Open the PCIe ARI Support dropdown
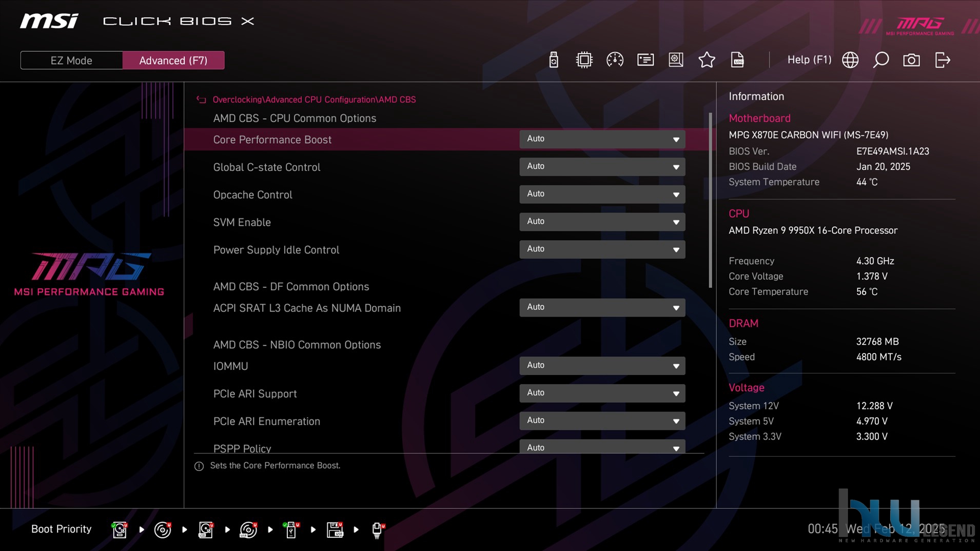 click(x=602, y=393)
